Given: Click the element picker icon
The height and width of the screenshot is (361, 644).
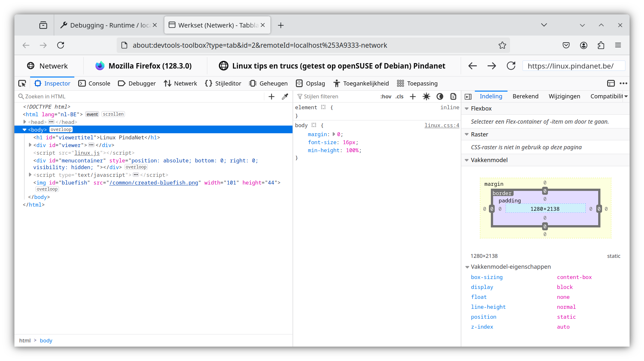Looking at the screenshot, I should tap(22, 84).
